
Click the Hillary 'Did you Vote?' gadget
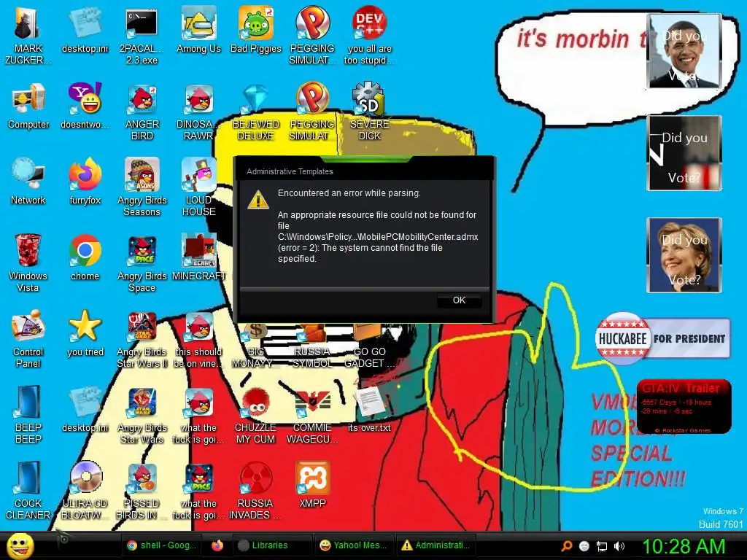tap(684, 254)
